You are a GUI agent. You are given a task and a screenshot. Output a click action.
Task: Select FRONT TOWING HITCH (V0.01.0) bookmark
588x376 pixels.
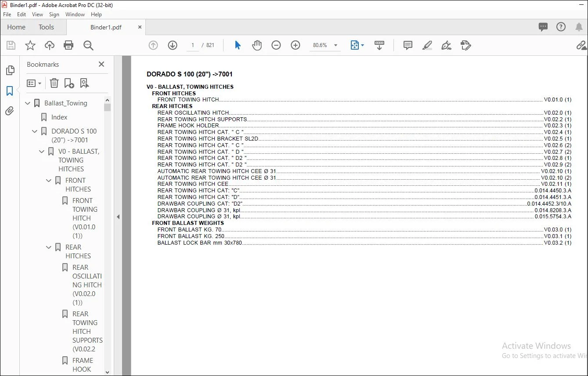pos(84,218)
